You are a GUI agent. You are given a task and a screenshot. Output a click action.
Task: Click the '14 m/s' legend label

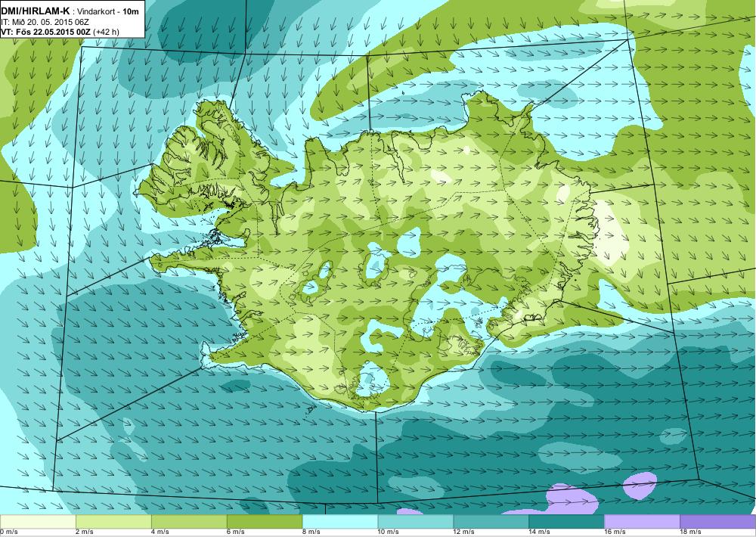point(540,532)
